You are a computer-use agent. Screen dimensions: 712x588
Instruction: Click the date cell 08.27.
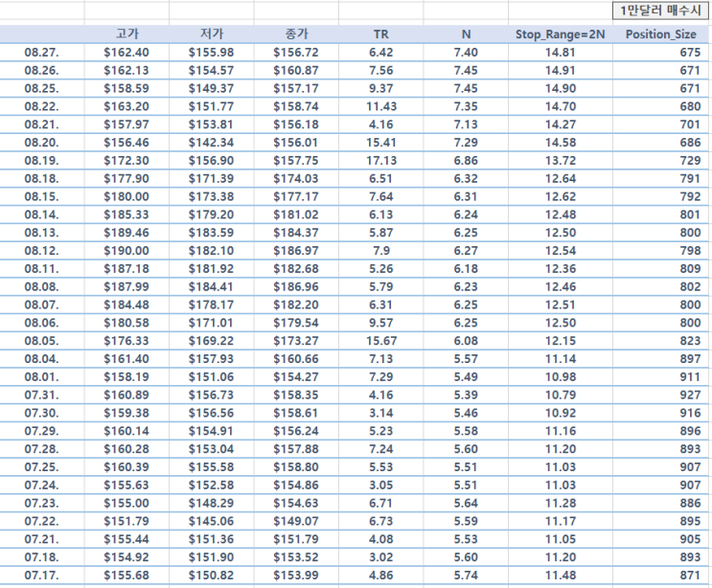pyautogui.click(x=42, y=53)
